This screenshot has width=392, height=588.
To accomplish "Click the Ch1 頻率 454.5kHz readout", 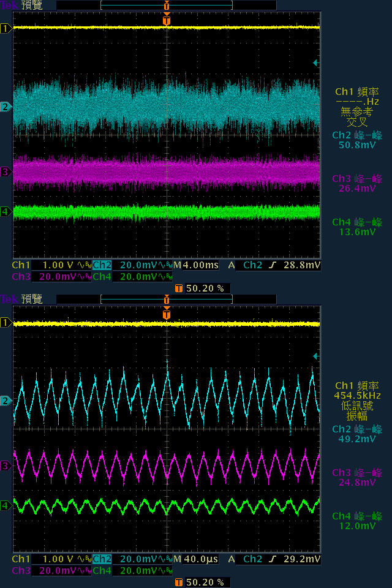I will coord(357,390).
